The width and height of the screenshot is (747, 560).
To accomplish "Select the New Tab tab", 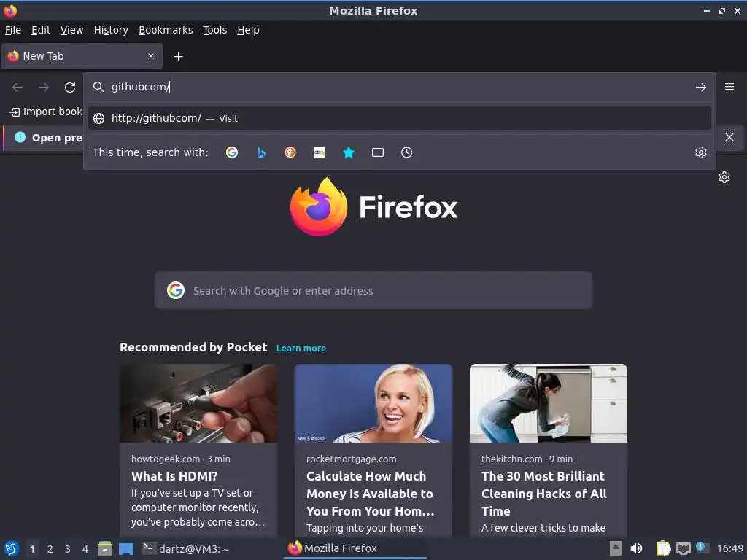I will pos(82,56).
